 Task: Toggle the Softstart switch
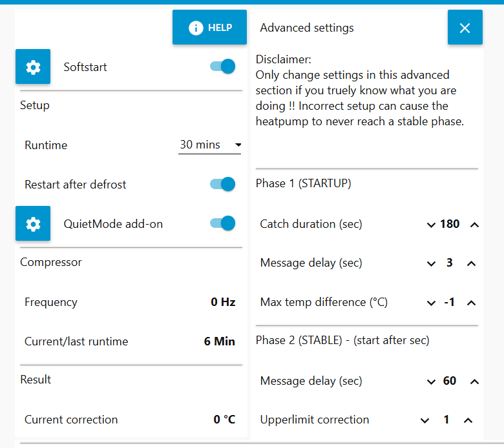pos(223,66)
